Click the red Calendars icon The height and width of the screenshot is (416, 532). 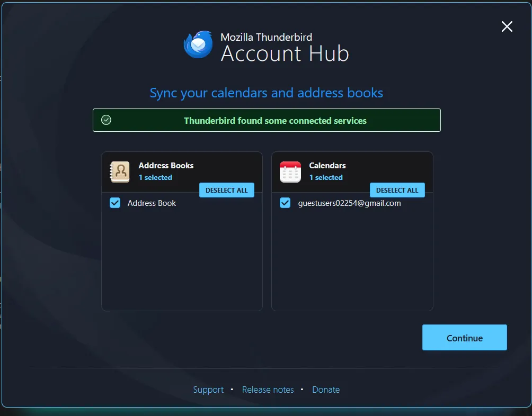coord(290,172)
